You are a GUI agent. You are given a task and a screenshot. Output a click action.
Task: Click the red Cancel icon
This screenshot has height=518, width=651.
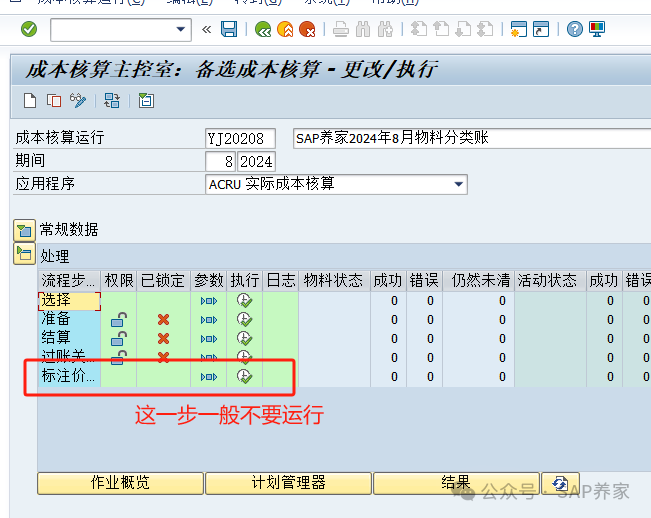[x=307, y=29]
